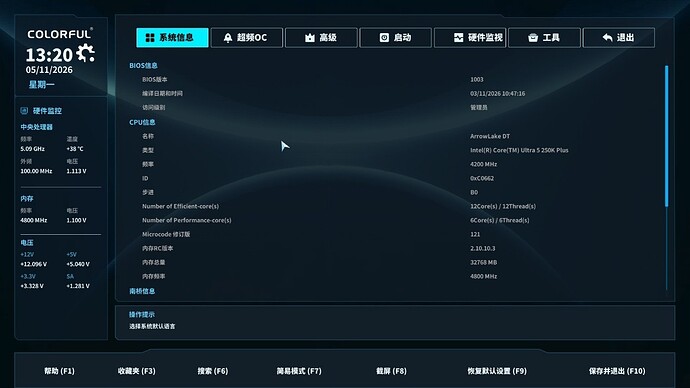Viewport: 690px width, 388px height.
Task: Go to the 硬件监控 tab
Action: tap(470, 37)
